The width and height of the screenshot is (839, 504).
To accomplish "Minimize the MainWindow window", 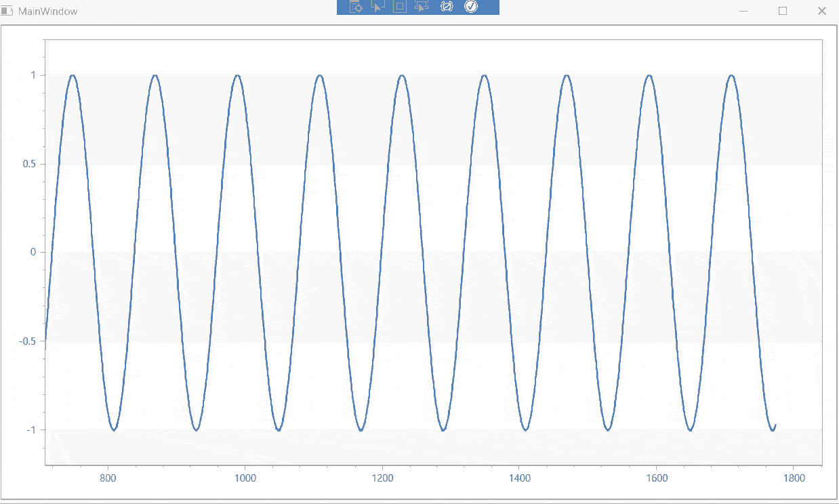I will [x=743, y=12].
